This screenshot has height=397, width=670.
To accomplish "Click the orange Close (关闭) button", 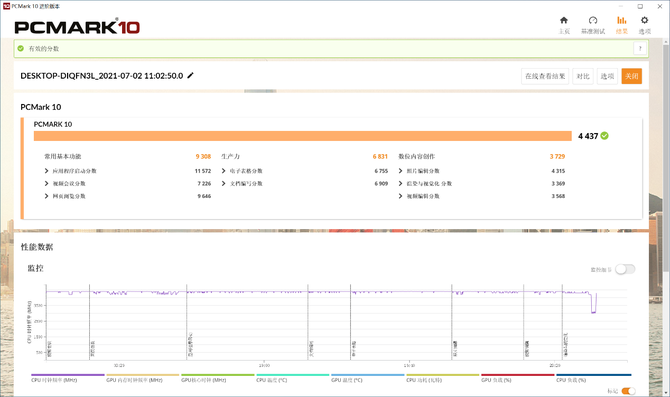I will [632, 76].
